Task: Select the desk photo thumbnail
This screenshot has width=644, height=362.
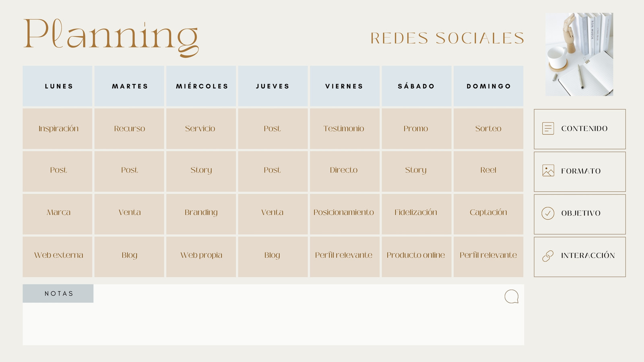Action: click(x=579, y=54)
